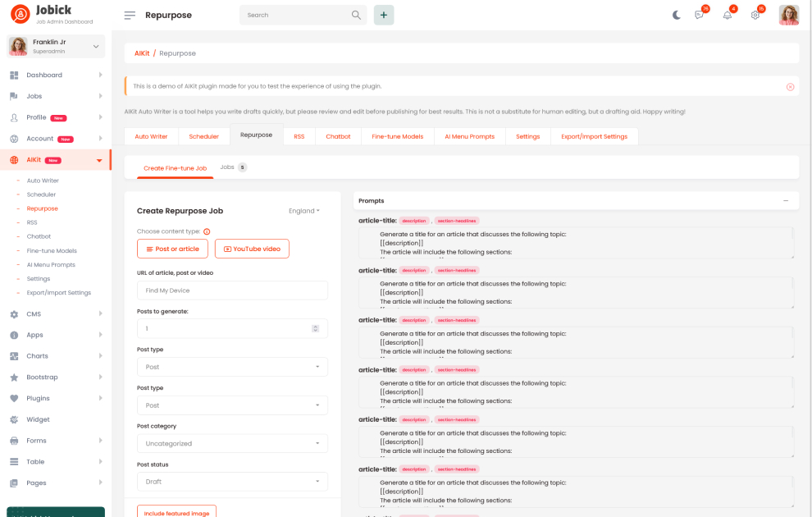Click the AIKit breadcrumb link
Screen dimensions: 812x517
[x=142, y=53]
